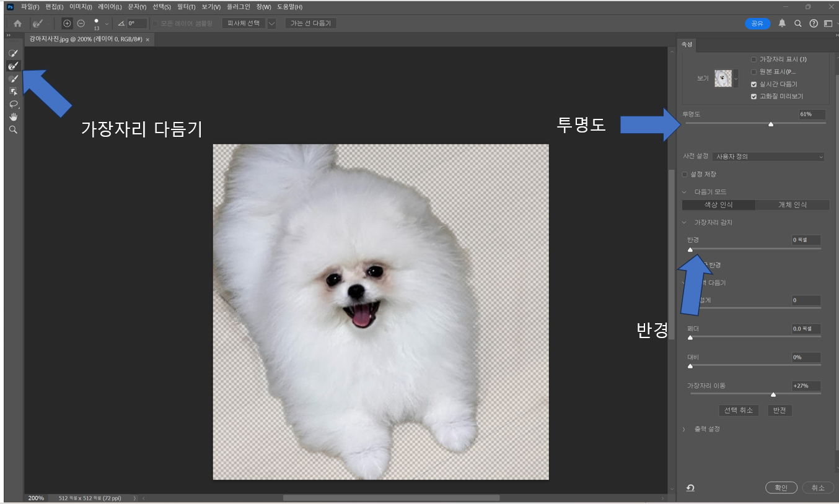839x504 pixels.
Task: Enable 원본 표시 checkbox
Action: click(x=753, y=72)
